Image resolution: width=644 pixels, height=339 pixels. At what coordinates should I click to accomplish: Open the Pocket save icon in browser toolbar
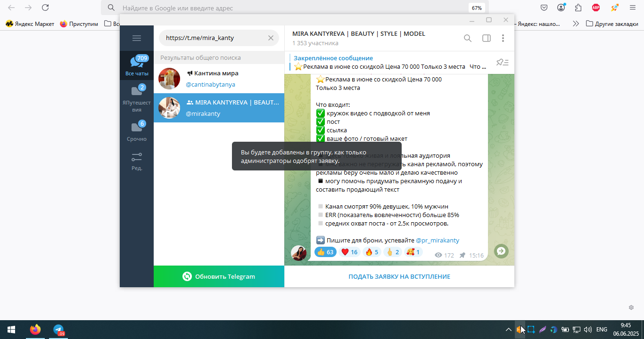[x=544, y=8]
